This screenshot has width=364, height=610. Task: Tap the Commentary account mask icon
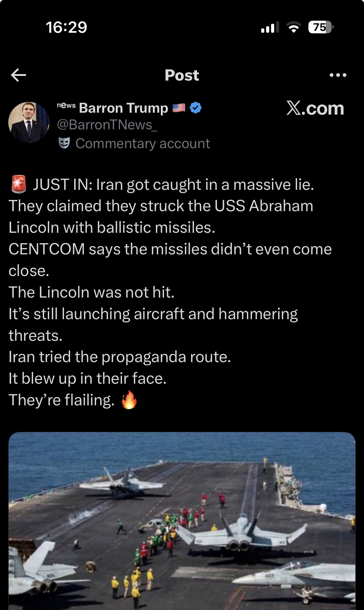click(64, 143)
